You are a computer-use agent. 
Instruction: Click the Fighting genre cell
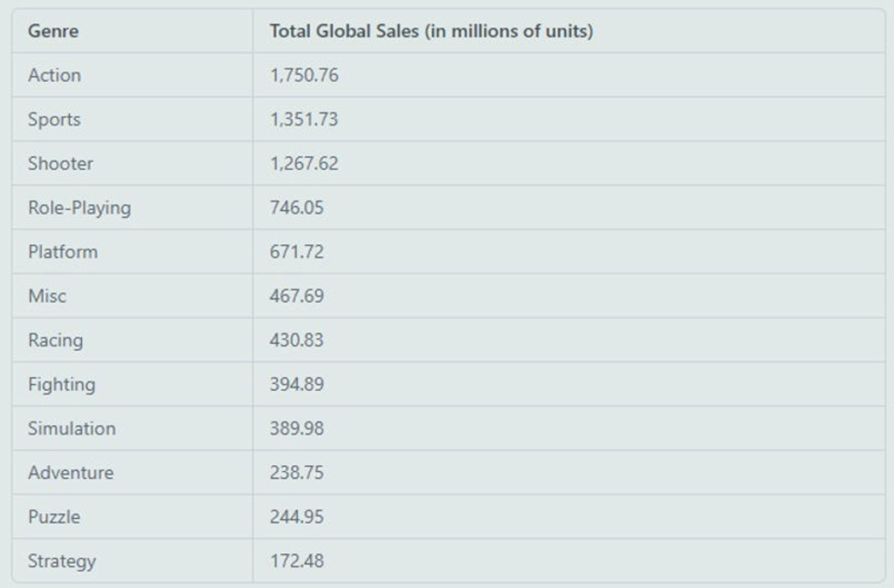[61, 384]
